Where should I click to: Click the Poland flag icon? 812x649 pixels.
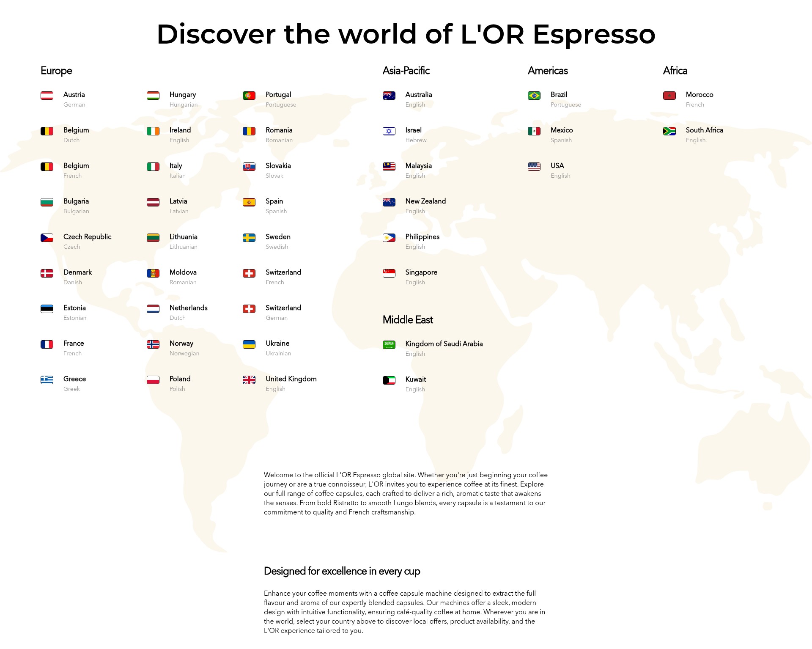click(x=153, y=380)
